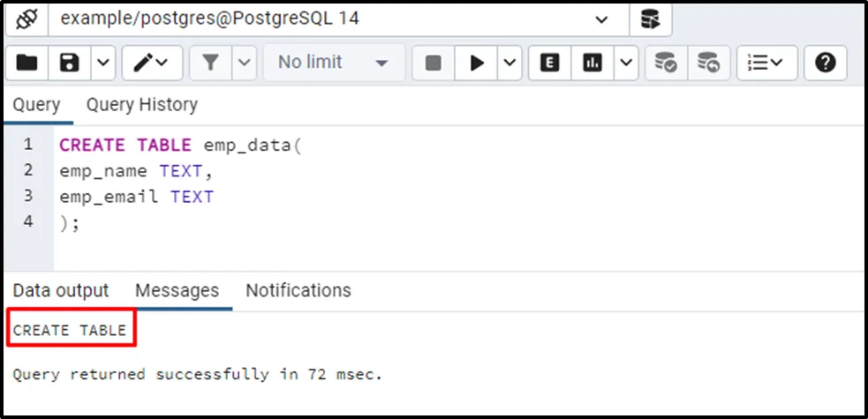The height and width of the screenshot is (419, 868).
Task: Expand the save file options arrow
Action: (102, 63)
